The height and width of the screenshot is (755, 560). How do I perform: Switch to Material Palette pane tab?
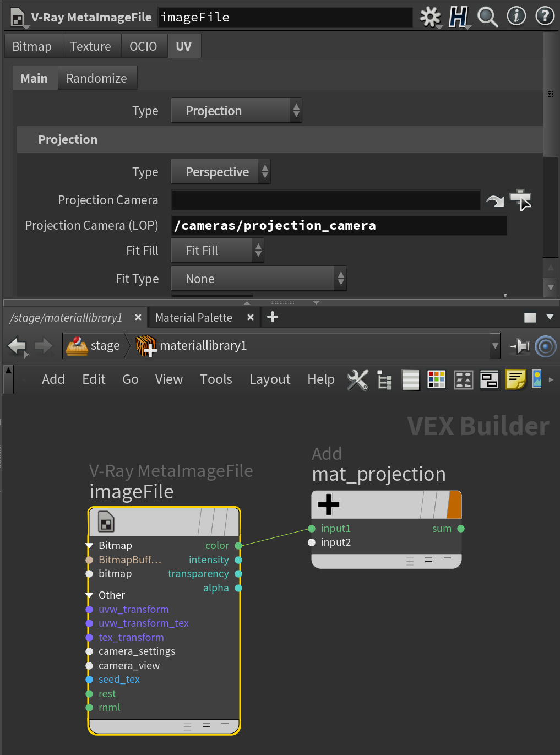[194, 318]
